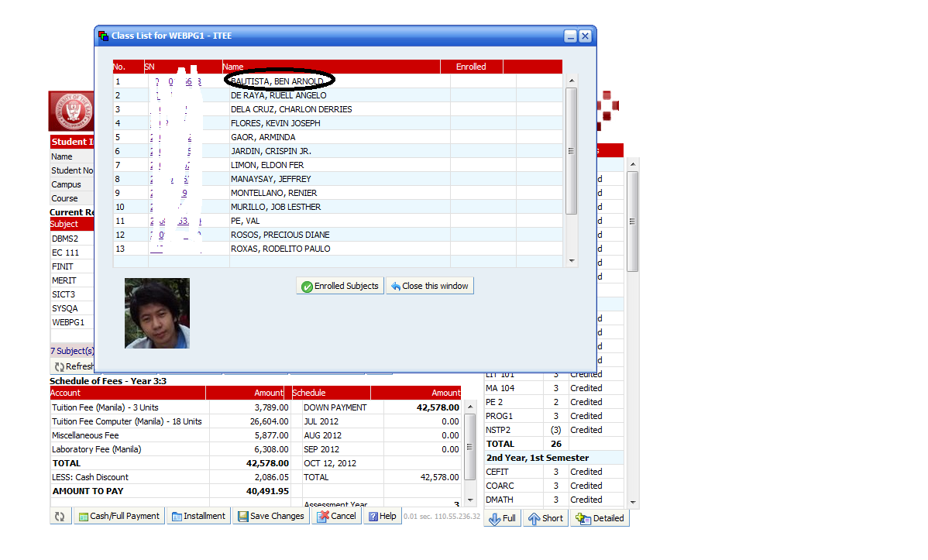This screenshot has height=560, width=928.
Task: Click the student photo thumbnail
Action: tap(156, 313)
